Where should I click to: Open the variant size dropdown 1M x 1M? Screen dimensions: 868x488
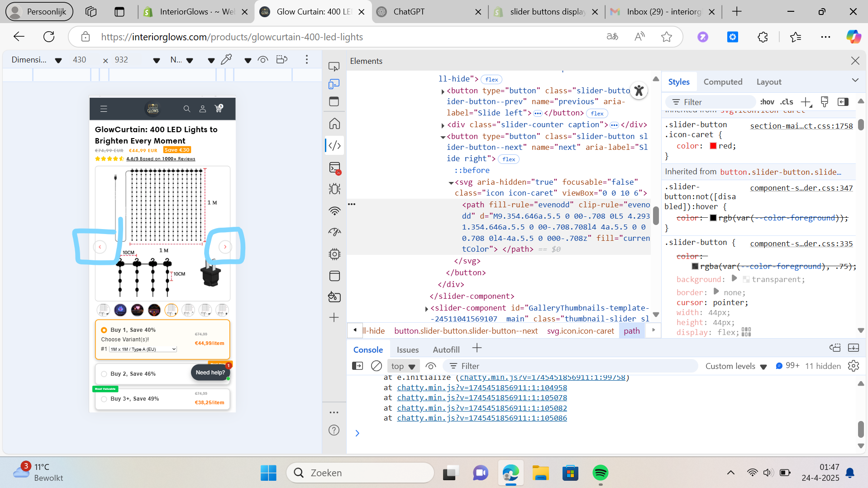(x=143, y=349)
